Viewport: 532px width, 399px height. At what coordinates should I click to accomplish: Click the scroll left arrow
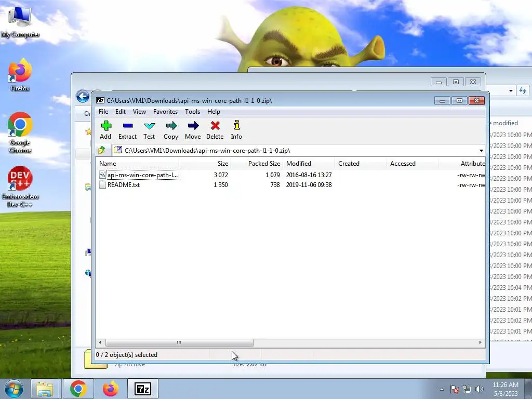click(x=100, y=342)
